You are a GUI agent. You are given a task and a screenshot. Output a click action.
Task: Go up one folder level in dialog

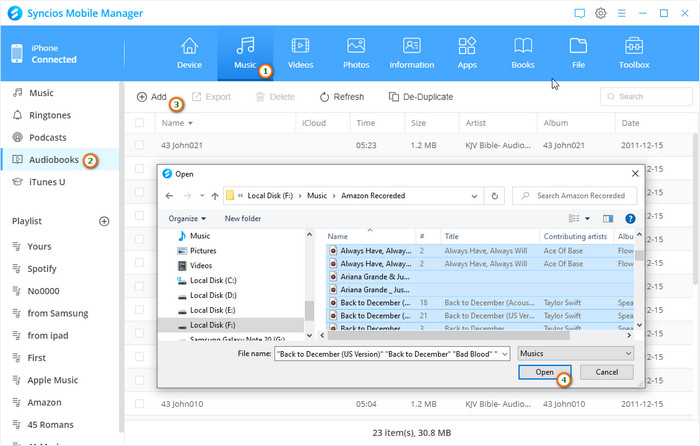215,196
